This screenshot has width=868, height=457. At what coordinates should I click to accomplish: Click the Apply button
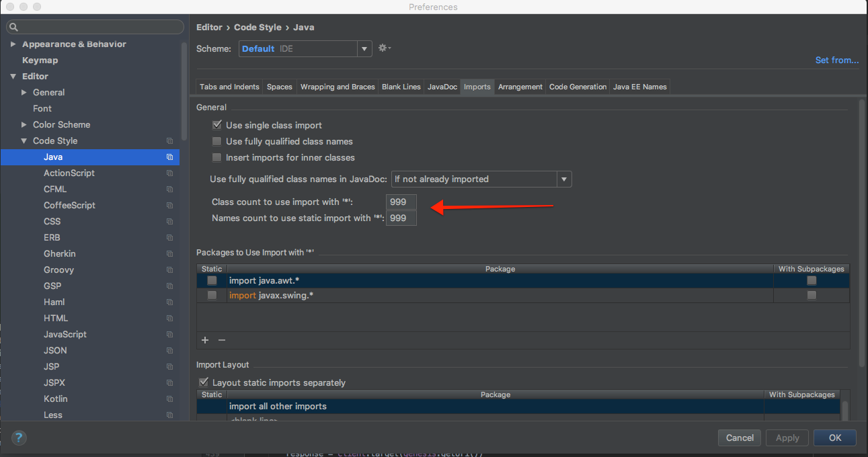click(x=787, y=438)
